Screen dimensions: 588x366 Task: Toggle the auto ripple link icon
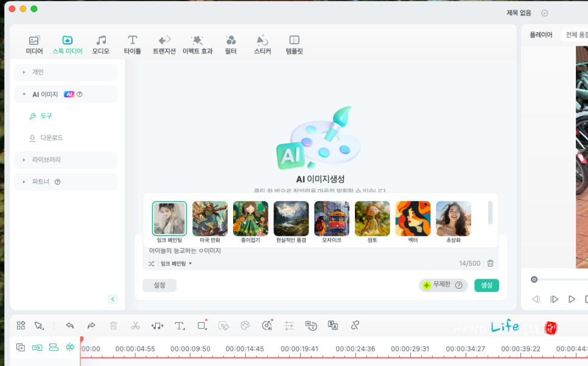[37, 348]
